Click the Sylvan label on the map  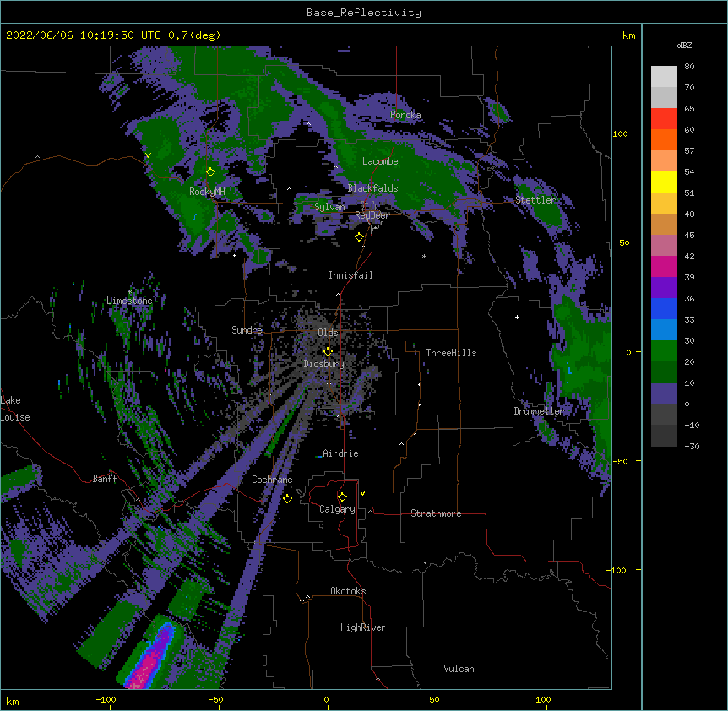point(329,207)
